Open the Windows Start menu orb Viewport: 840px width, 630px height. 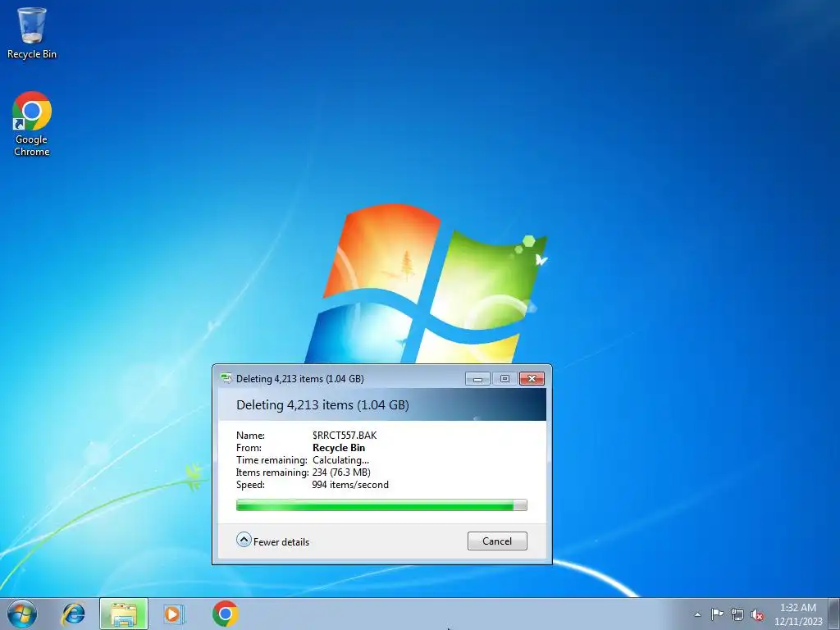[22, 614]
